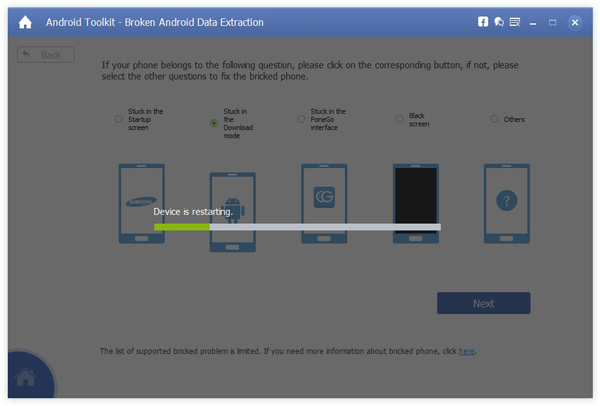Image resolution: width=600 pixels, height=406 pixels.
Task: Click the device restarting progress bar
Action: (297, 227)
